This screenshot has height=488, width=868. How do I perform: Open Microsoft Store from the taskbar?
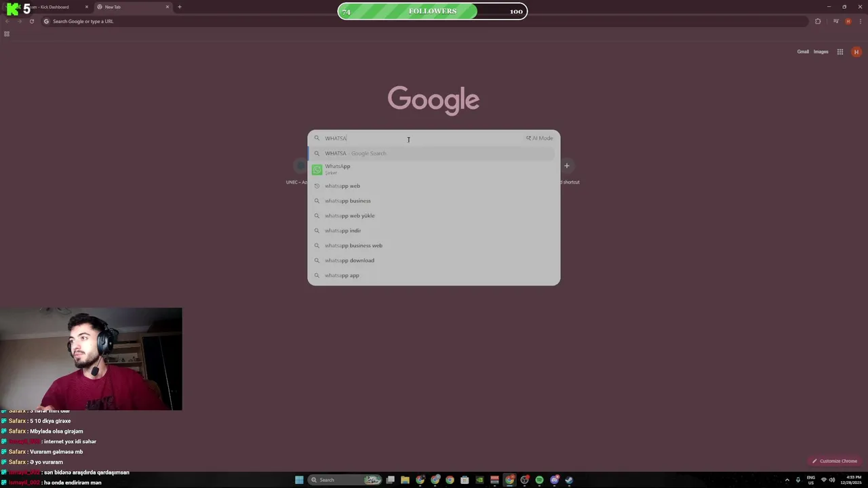(465, 480)
